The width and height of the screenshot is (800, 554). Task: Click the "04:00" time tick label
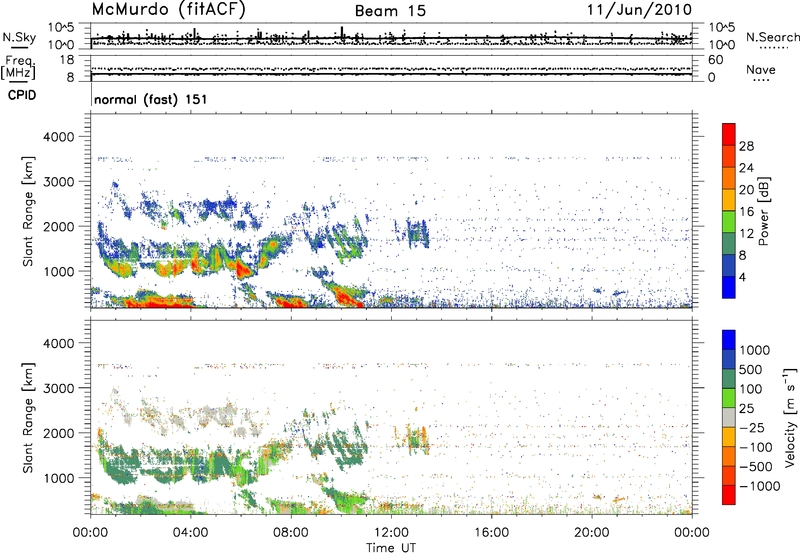(190, 533)
